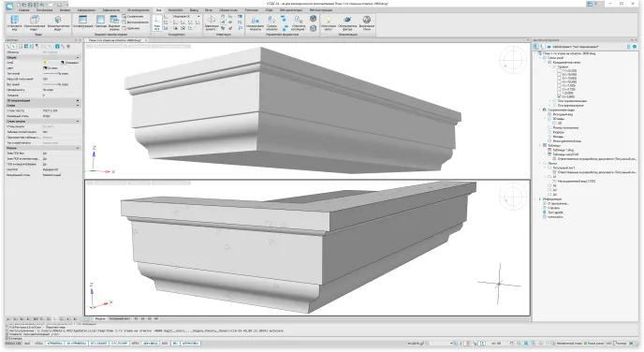Uncheck the checked bottom level checkbox in tree

tap(559, 96)
